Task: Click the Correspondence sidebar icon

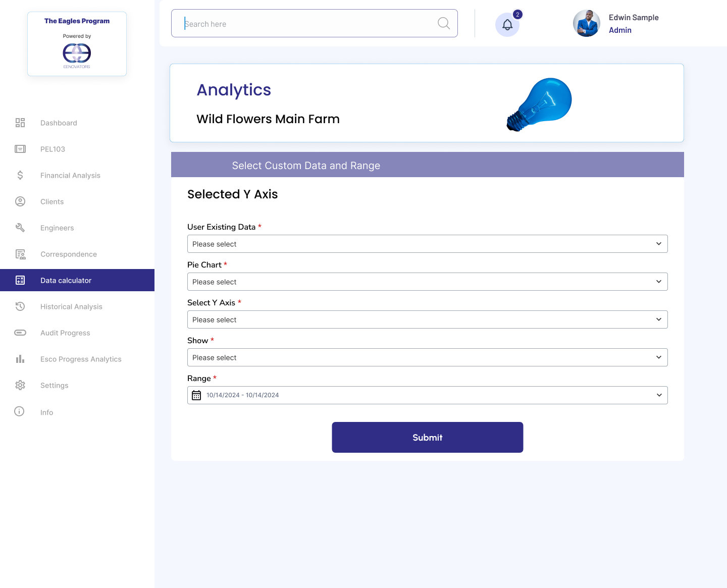Action: tap(20, 254)
